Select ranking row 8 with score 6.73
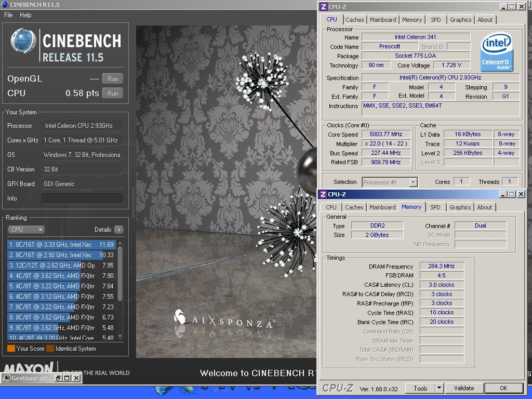The width and height of the screenshot is (532, 399). point(61,317)
